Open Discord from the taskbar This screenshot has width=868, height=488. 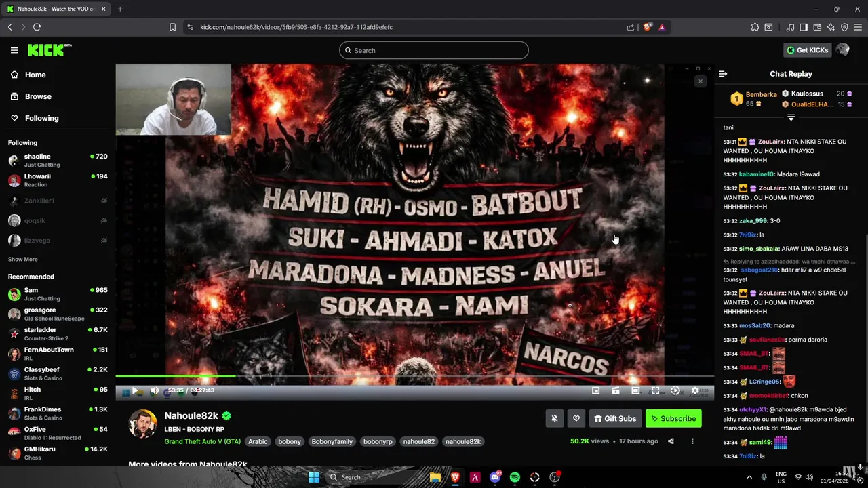(x=495, y=477)
